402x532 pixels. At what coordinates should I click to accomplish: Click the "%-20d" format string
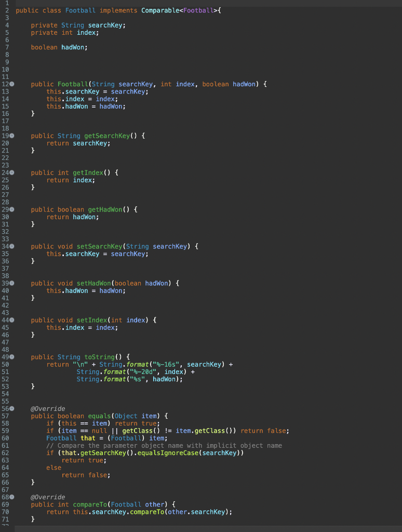pyautogui.click(x=143, y=372)
